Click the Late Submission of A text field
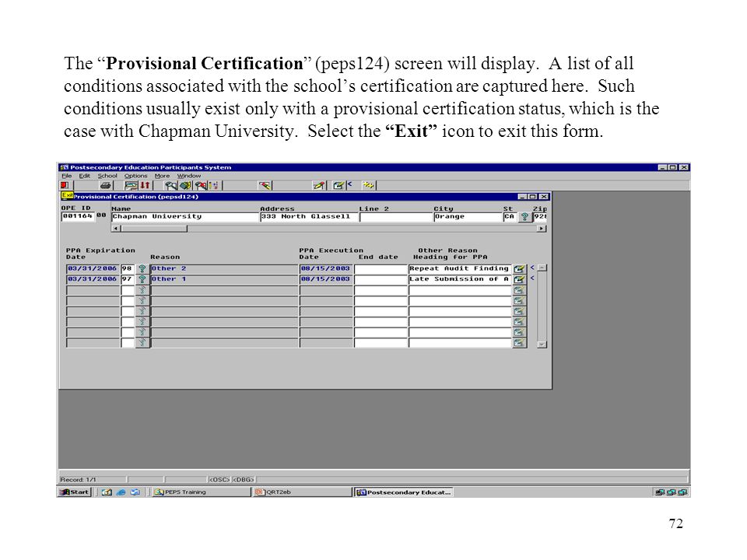The image size is (747, 560). 460,279
